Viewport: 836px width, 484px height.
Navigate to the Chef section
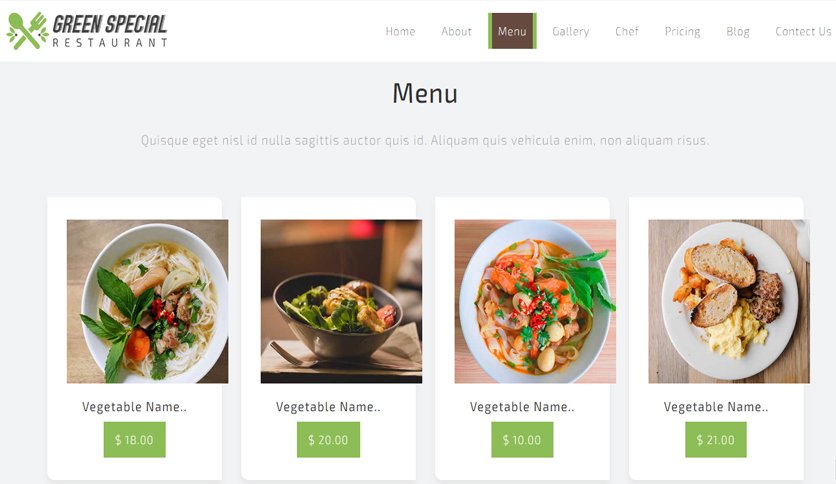[627, 31]
